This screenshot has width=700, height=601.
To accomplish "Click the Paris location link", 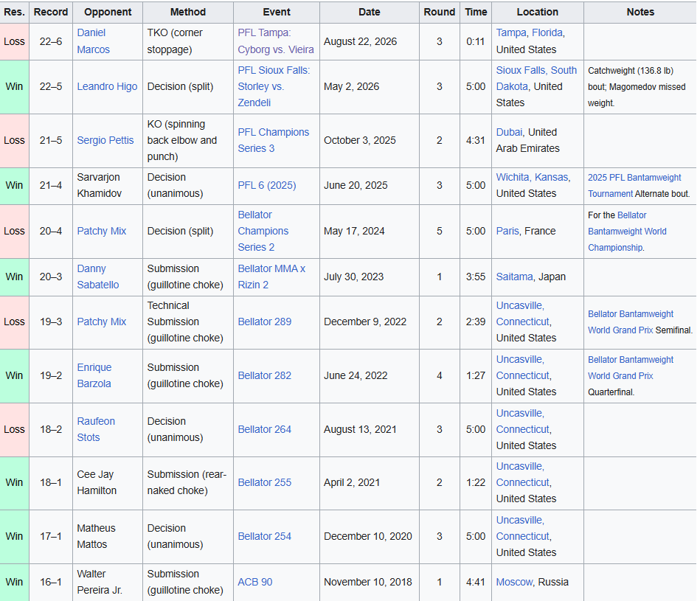I will [507, 231].
